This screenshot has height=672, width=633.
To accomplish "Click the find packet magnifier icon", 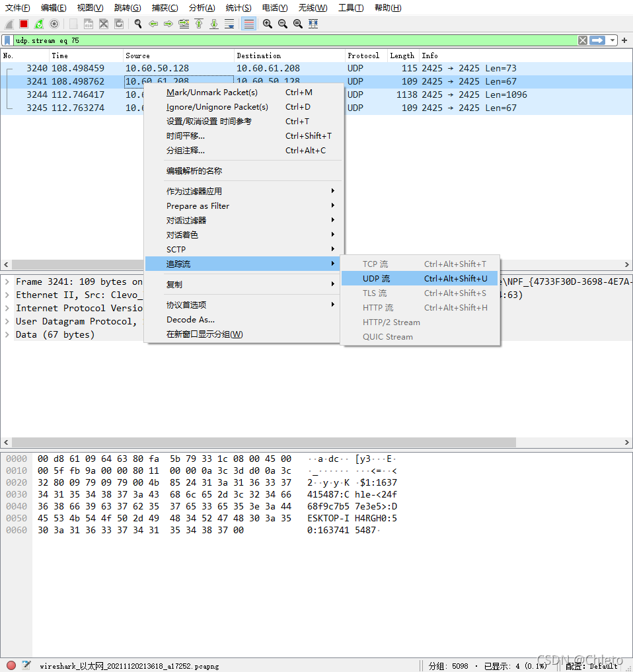I will coord(138,24).
